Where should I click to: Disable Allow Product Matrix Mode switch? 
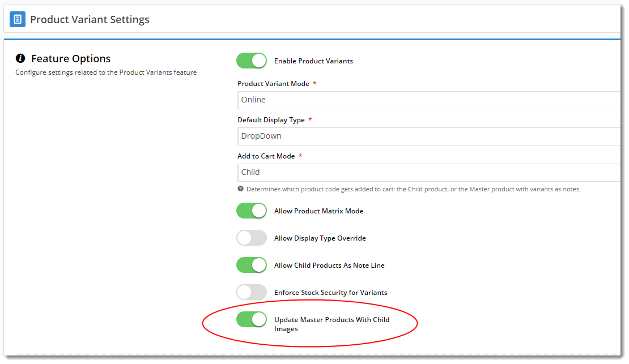(x=252, y=211)
